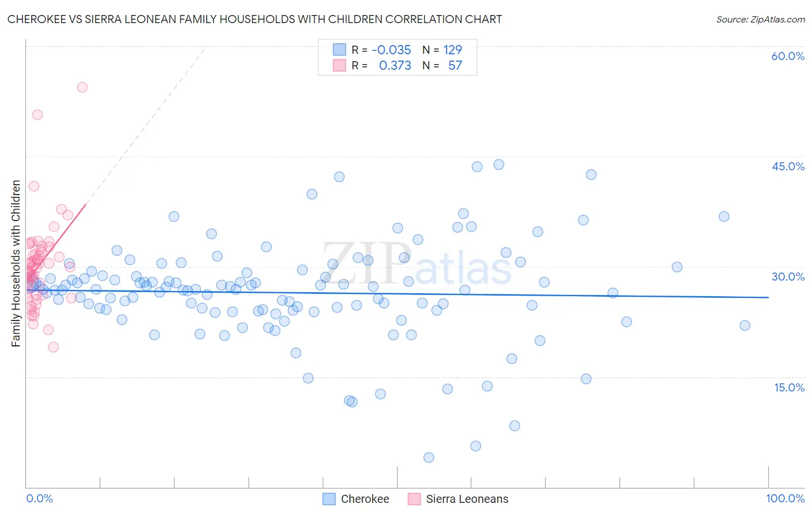
Task: Select the pink swatch in the correlation stats box
Action: click(x=339, y=66)
